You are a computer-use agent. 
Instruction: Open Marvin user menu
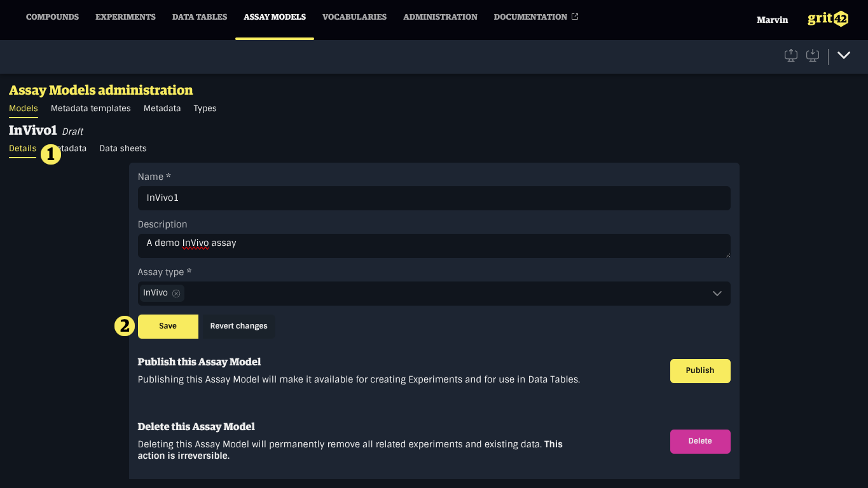click(x=772, y=20)
